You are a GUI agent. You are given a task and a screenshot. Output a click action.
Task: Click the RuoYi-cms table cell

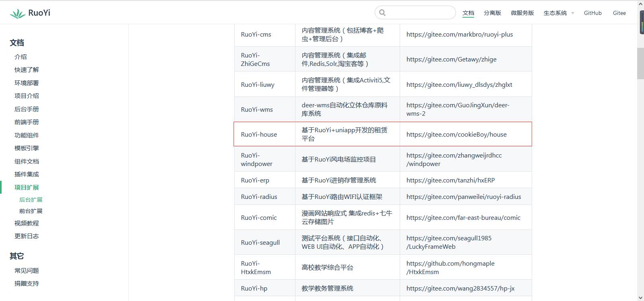pos(265,34)
